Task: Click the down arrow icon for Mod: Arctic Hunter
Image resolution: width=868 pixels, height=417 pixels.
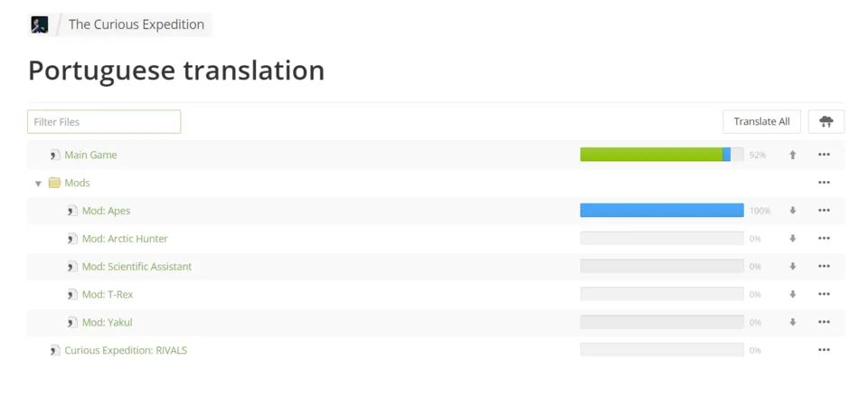Action: [x=793, y=238]
